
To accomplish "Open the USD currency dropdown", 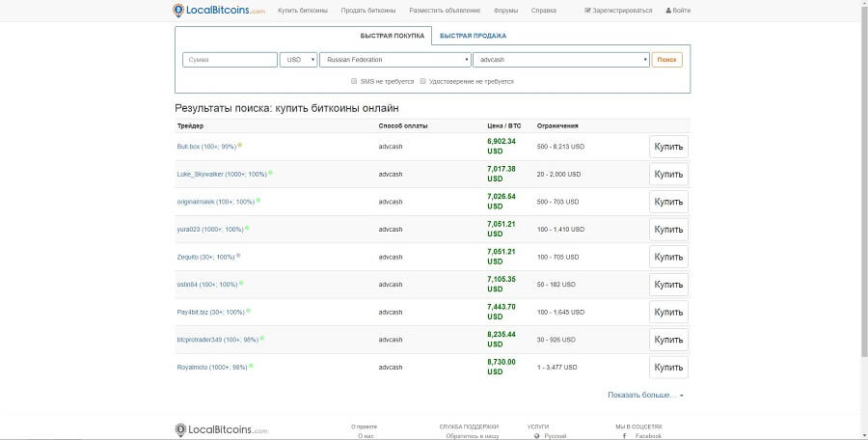I will coord(298,60).
